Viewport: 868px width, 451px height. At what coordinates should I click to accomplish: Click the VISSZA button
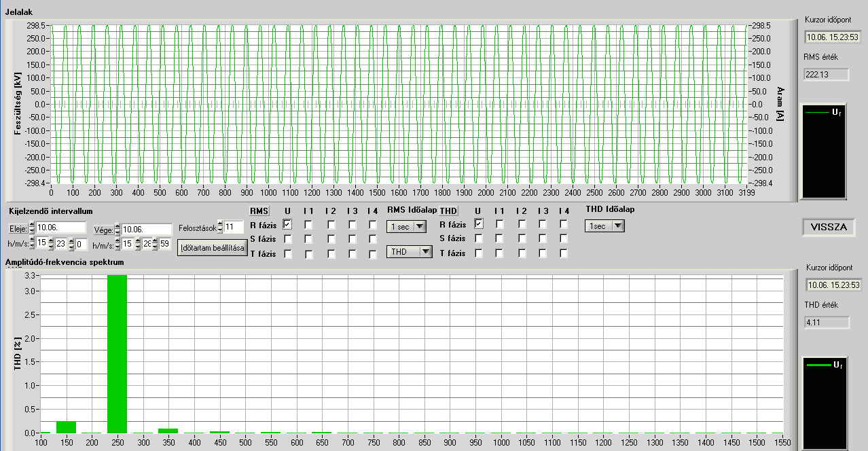click(x=829, y=227)
